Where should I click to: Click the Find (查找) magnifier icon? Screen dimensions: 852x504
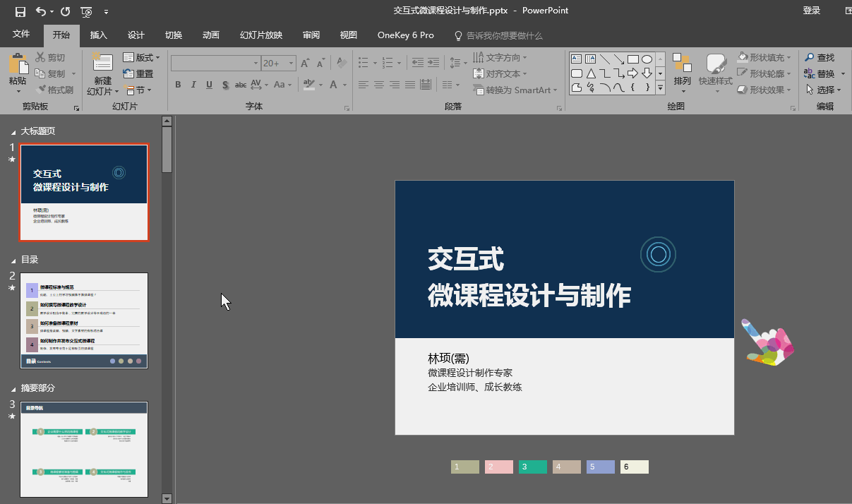pyautogui.click(x=810, y=58)
